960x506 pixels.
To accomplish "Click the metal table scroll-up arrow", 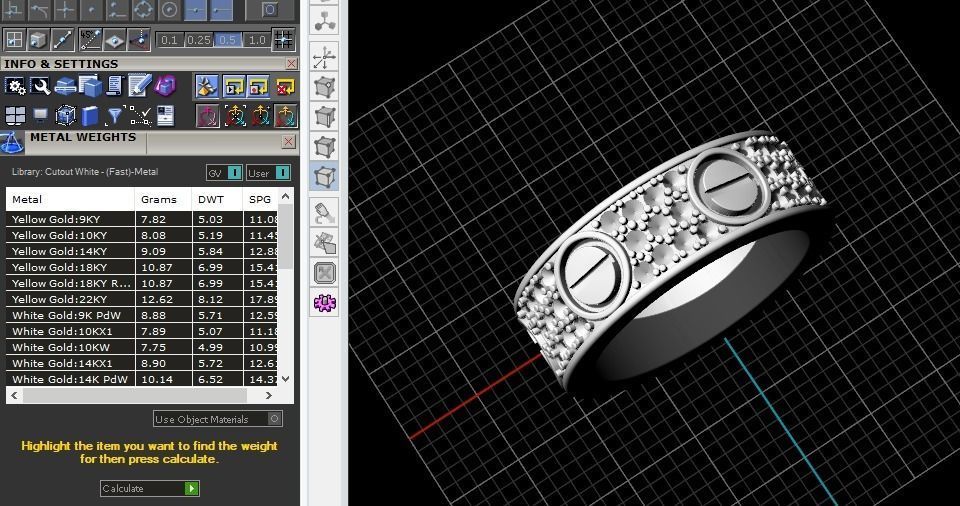I will click(285, 196).
